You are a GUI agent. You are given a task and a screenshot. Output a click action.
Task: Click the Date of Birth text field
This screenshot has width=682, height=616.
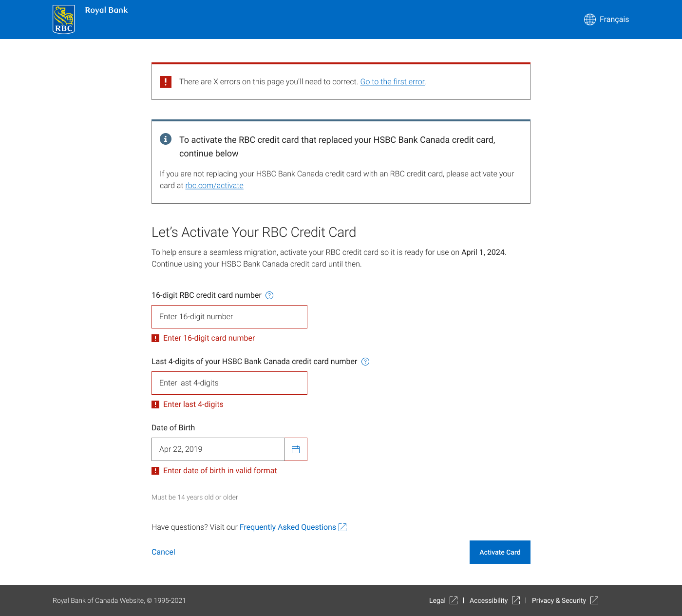218,449
